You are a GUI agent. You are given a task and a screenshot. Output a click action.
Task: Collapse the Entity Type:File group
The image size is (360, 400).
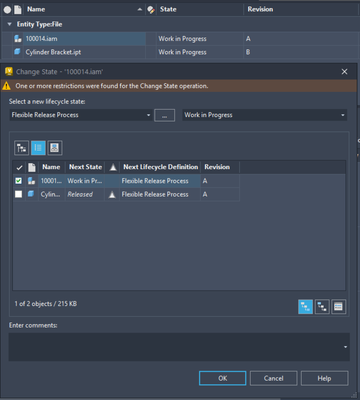click(9, 24)
